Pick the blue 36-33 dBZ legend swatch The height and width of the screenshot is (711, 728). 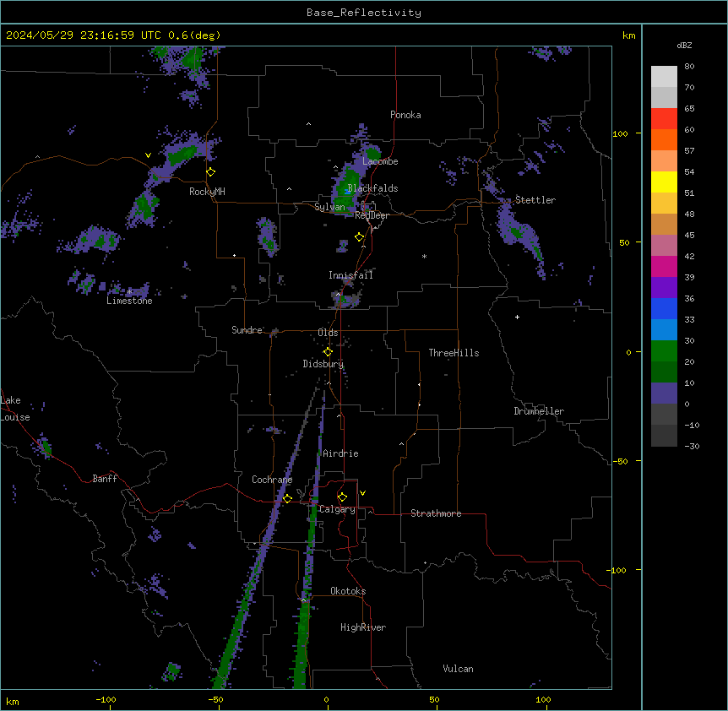coord(664,308)
